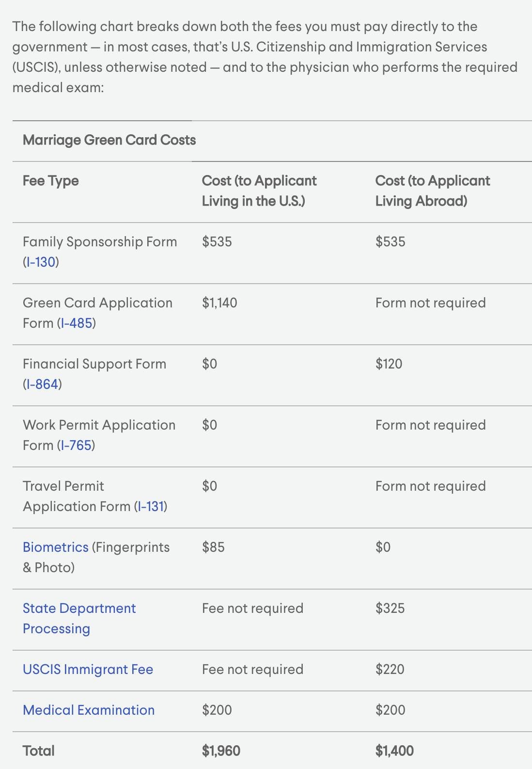Click Cost to Applicant Living Abroad header
Screen dimensions: 532x769
click(x=433, y=191)
